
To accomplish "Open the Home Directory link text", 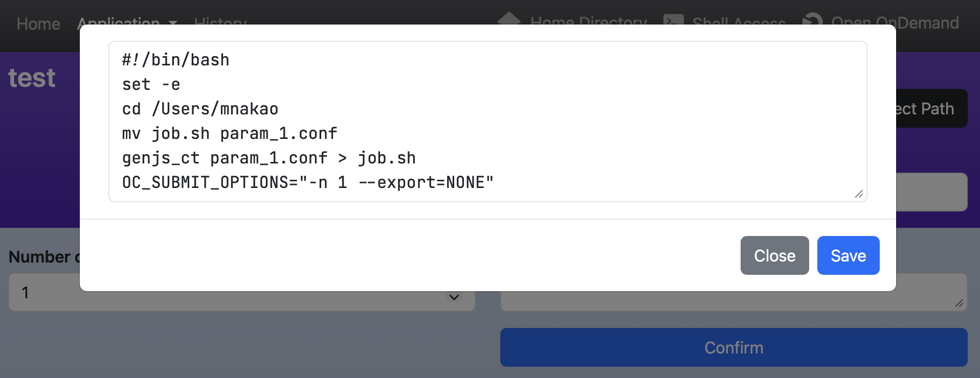I will pyautogui.click(x=588, y=22).
